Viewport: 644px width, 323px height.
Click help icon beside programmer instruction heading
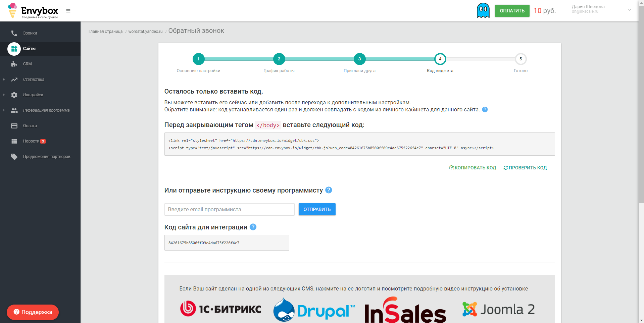[x=329, y=190]
